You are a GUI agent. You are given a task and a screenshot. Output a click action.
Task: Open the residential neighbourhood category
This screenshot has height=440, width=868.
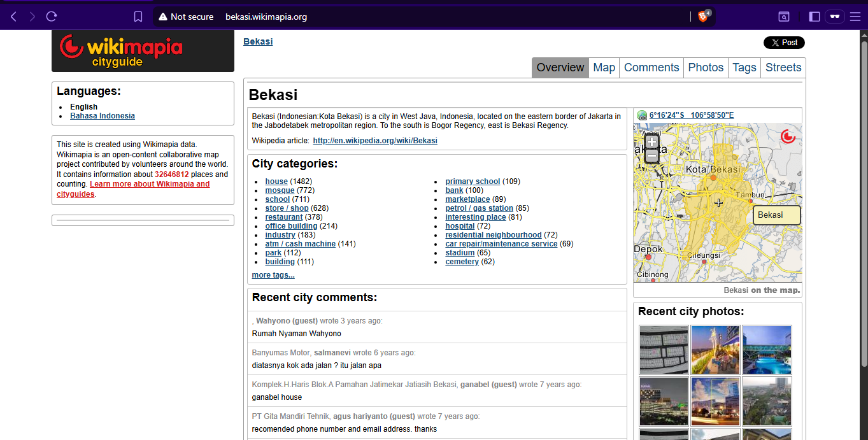coord(494,235)
